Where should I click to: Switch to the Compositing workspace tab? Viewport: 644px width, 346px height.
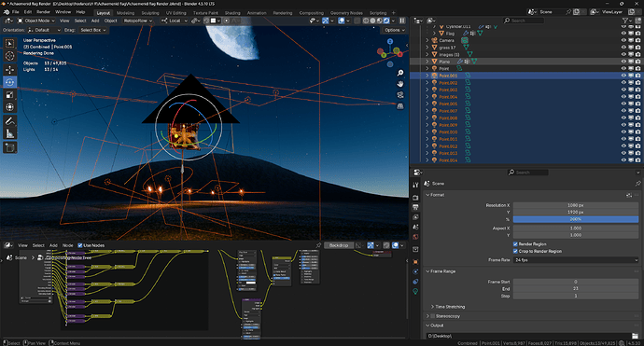click(312, 13)
